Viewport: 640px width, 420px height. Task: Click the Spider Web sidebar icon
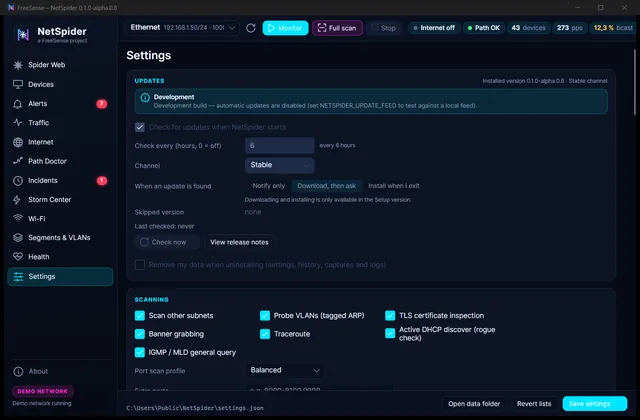[18, 65]
